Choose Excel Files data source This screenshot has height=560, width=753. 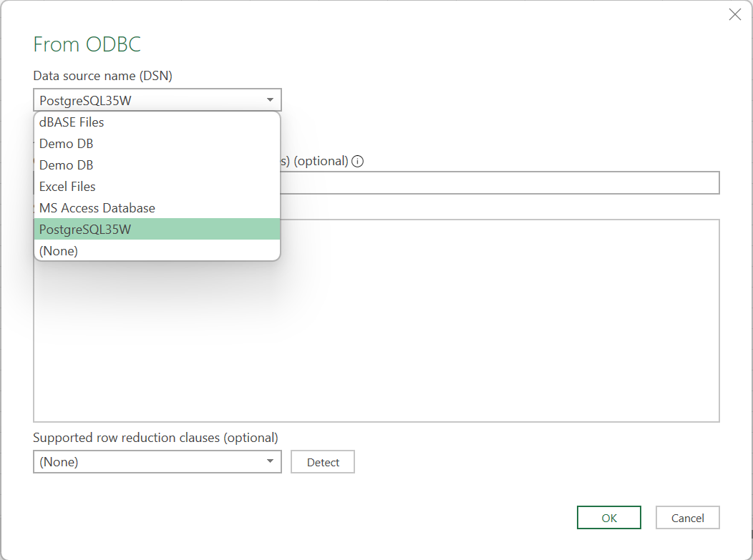[x=67, y=186]
